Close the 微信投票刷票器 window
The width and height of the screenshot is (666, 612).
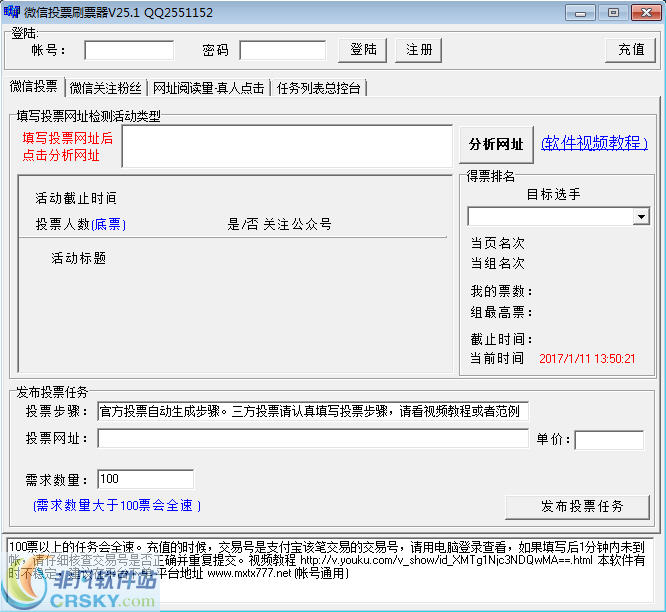coord(646,13)
